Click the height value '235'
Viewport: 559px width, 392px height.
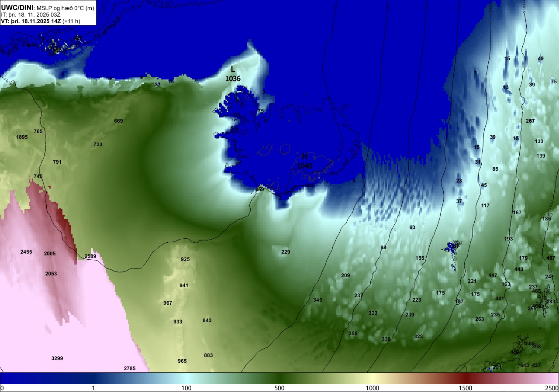coord(495,315)
